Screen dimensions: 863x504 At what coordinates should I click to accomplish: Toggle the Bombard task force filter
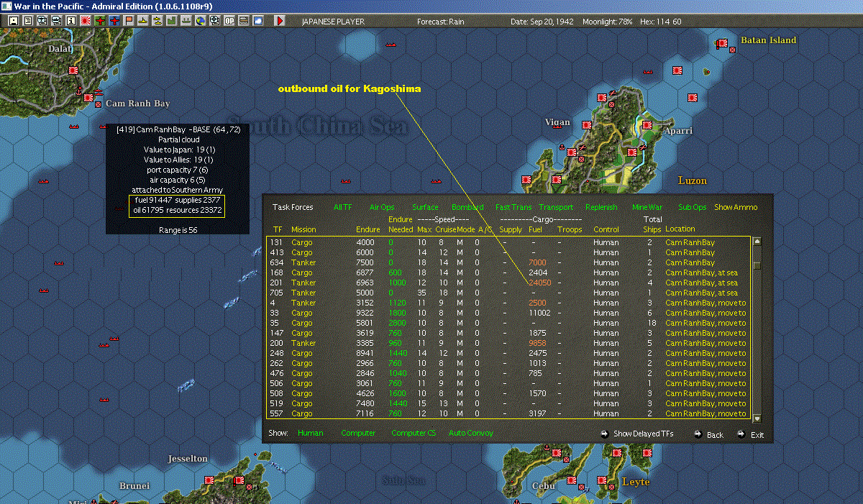(467, 207)
